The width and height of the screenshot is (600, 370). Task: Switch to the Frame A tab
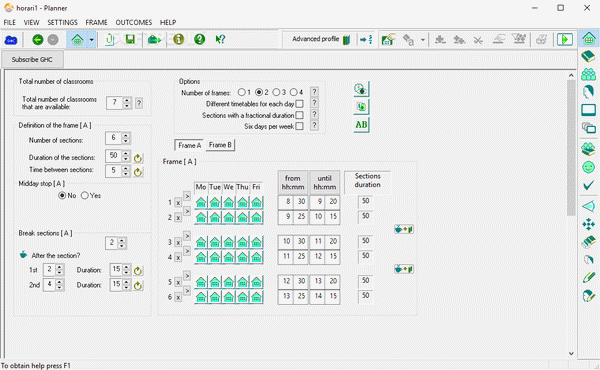tap(189, 145)
